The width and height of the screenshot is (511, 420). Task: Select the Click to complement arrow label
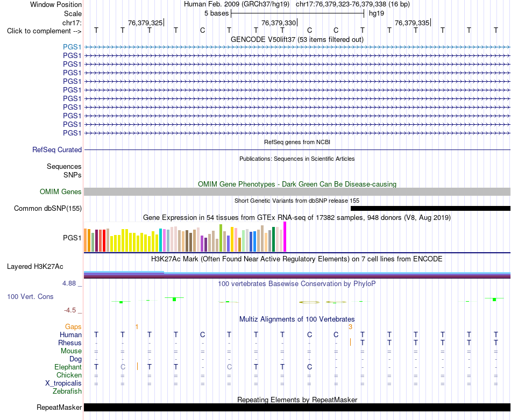pos(44,31)
